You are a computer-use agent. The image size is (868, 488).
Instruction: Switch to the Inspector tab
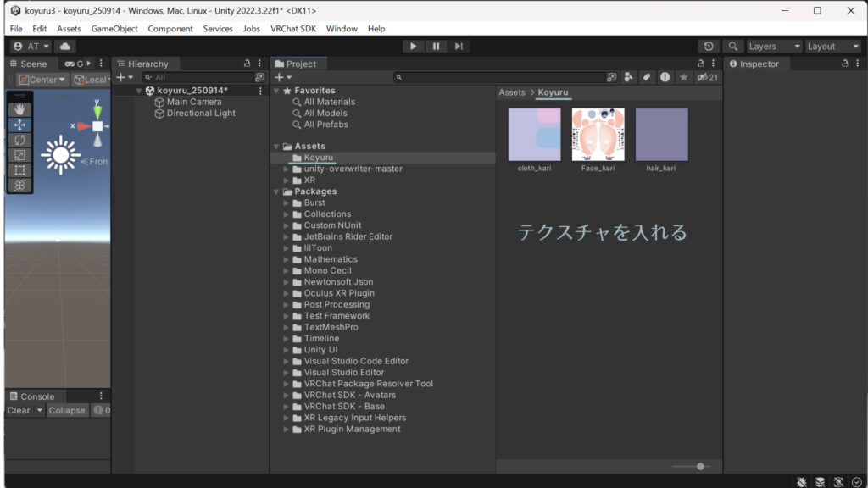point(754,64)
